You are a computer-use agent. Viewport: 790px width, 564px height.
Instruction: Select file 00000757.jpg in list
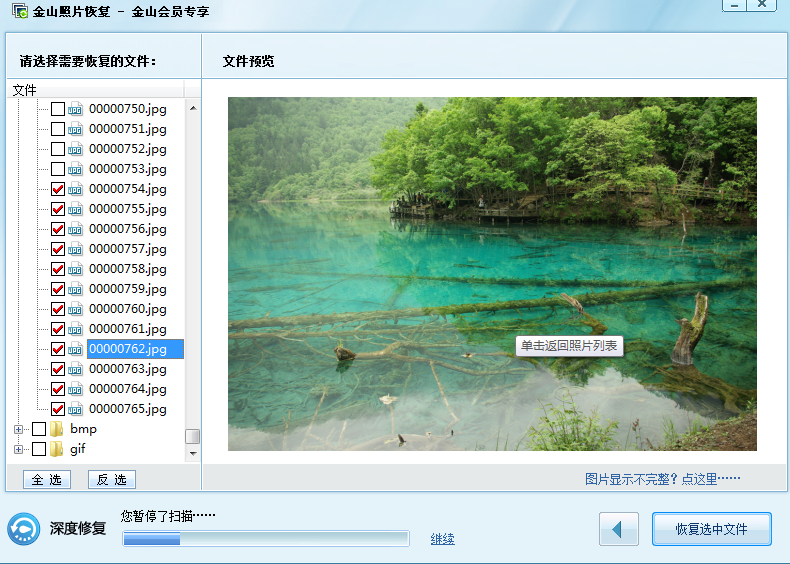(x=128, y=249)
